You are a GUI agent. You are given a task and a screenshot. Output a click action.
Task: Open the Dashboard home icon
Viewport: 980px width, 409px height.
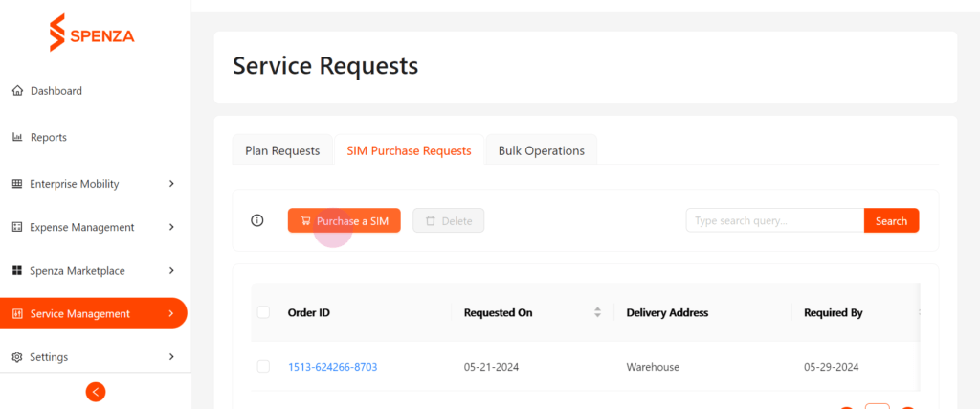click(17, 91)
